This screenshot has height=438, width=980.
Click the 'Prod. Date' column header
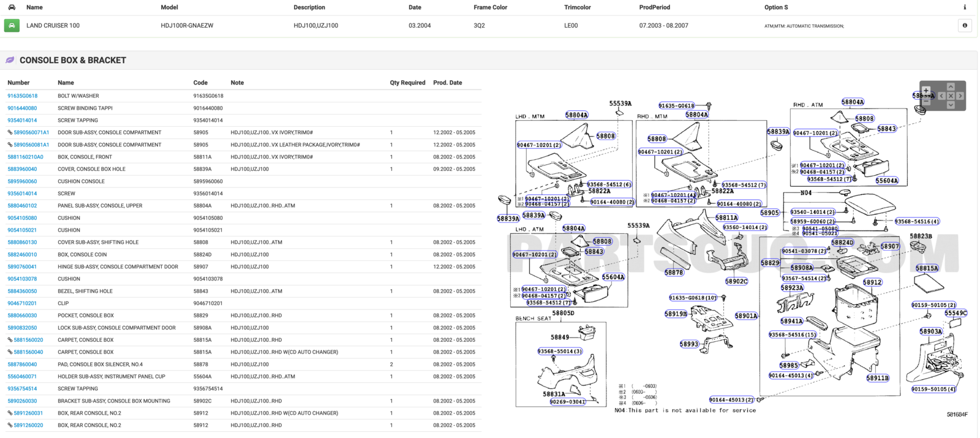(x=447, y=83)
